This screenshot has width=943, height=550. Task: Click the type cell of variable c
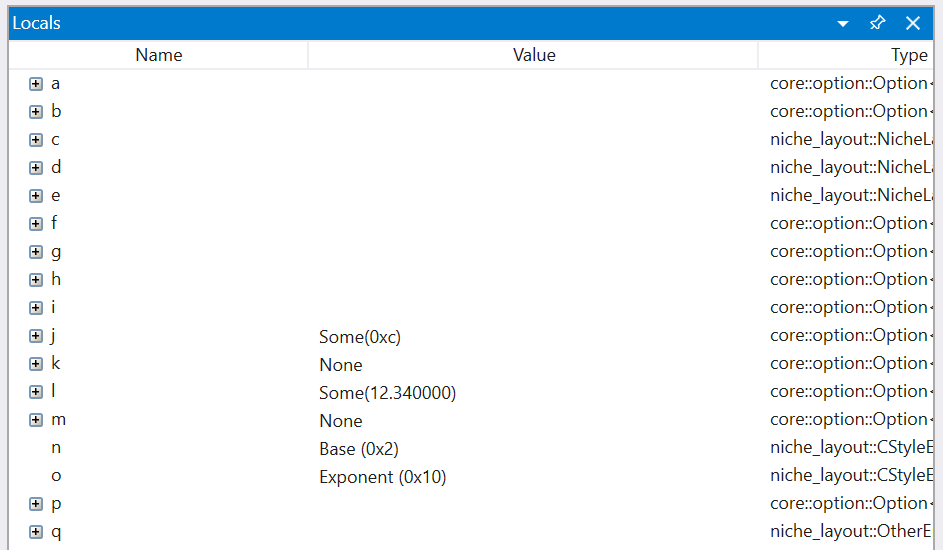point(852,139)
